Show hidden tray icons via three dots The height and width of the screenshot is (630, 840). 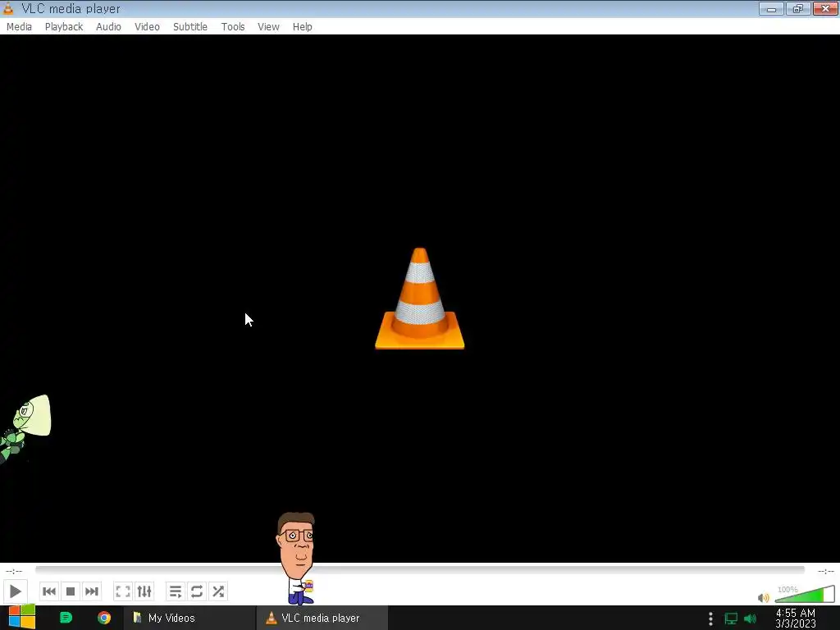click(710, 619)
